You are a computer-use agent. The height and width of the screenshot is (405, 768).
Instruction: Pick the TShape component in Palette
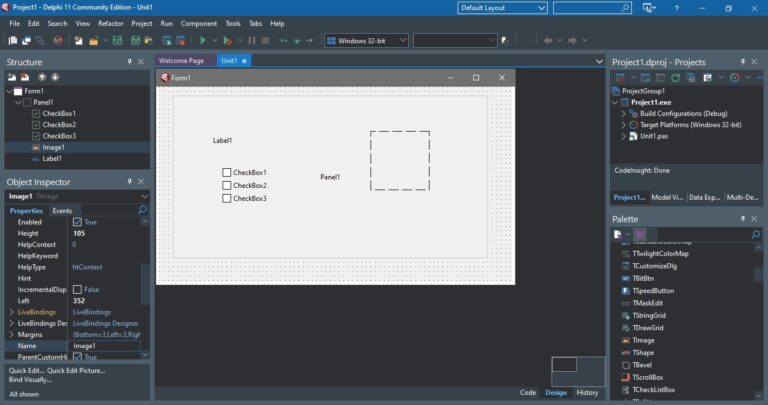pyautogui.click(x=644, y=352)
